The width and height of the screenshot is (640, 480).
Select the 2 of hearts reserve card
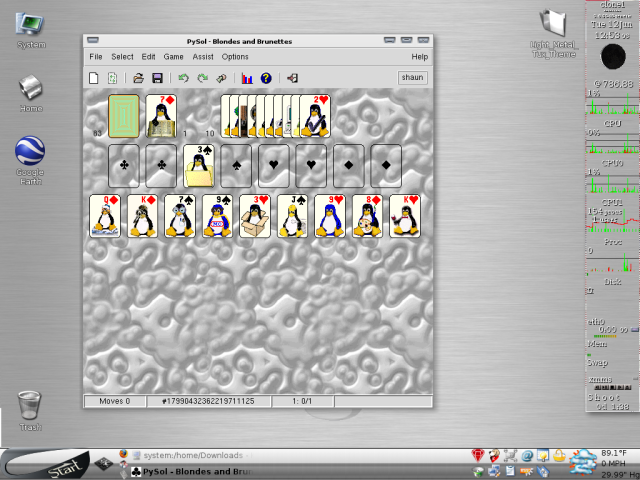[315, 116]
